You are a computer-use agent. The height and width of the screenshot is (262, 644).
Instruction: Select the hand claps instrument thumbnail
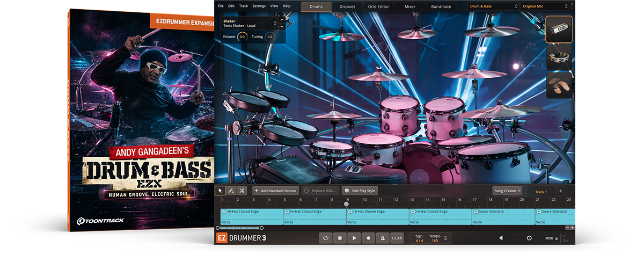559,86
